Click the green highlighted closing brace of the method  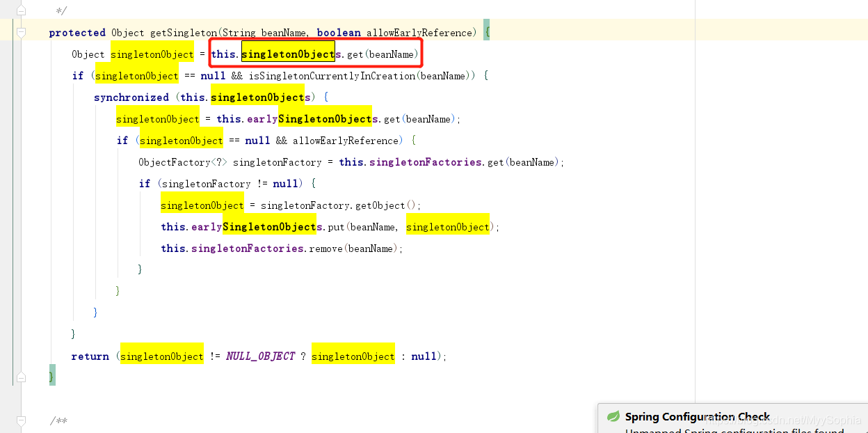click(x=52, y=375)
